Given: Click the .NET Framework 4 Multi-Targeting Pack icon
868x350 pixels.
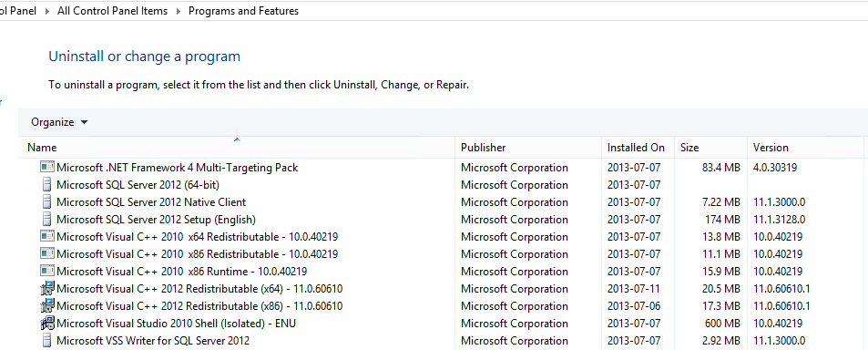Looking at the screenshot, I should pos(47,167).
